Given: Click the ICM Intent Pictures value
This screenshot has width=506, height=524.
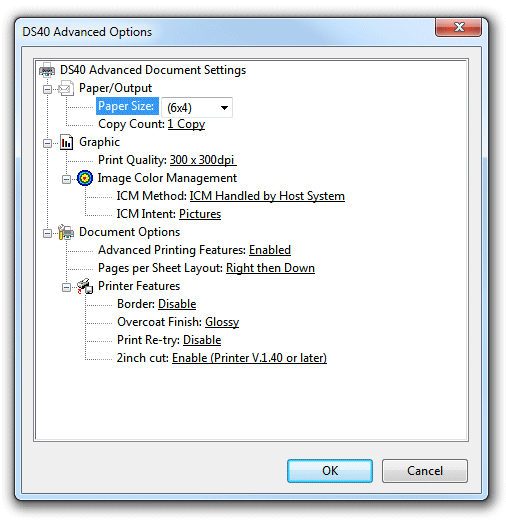Looking at the screenshot, I should 200,214.
